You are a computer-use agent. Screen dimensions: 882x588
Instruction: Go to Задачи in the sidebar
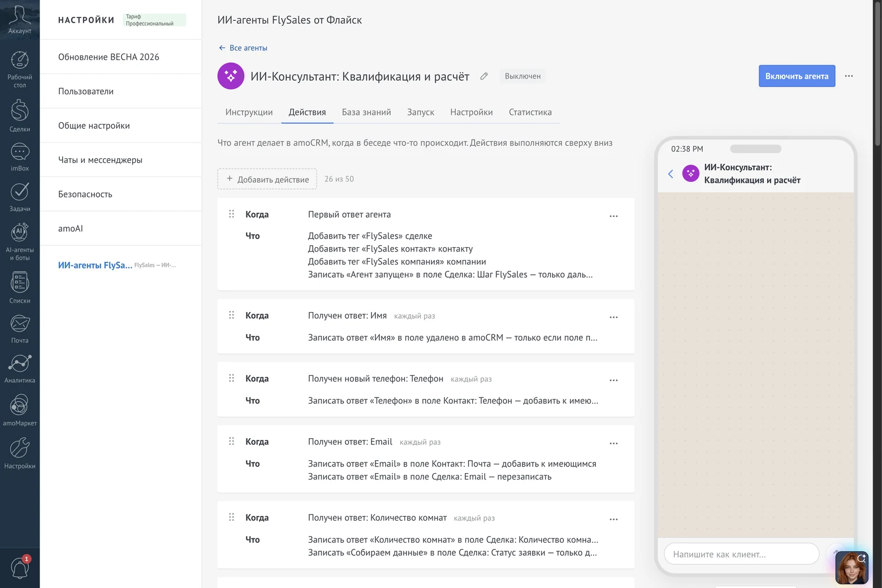20,197
